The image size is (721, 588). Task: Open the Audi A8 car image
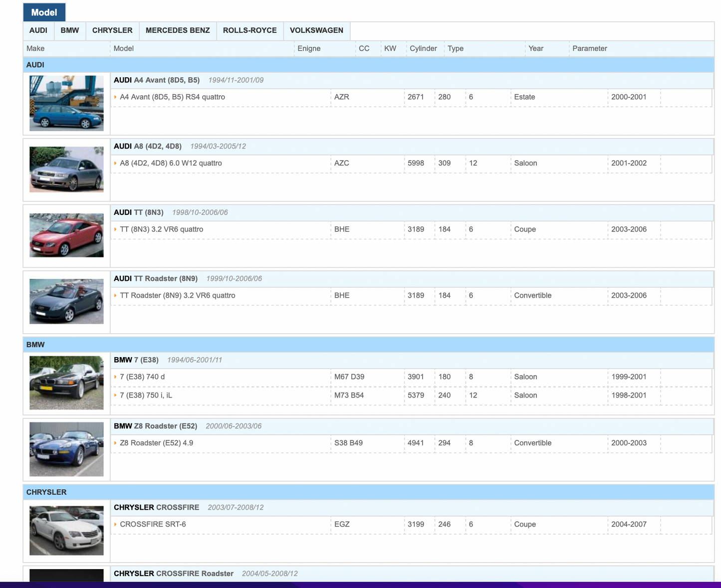[x=66, y=170]
